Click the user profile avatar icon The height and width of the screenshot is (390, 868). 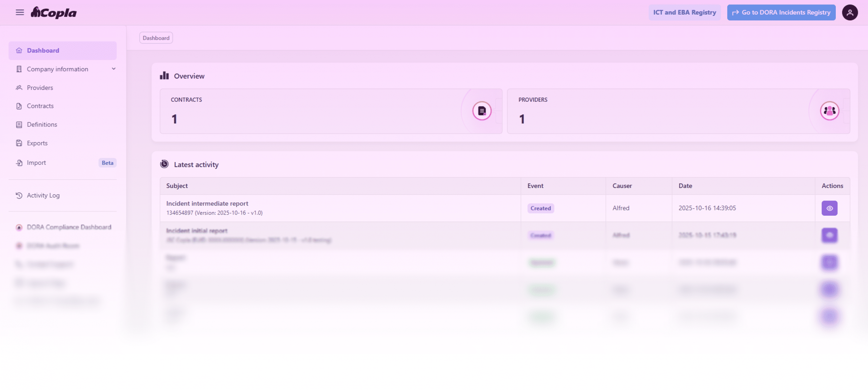(x=850, y=13)
